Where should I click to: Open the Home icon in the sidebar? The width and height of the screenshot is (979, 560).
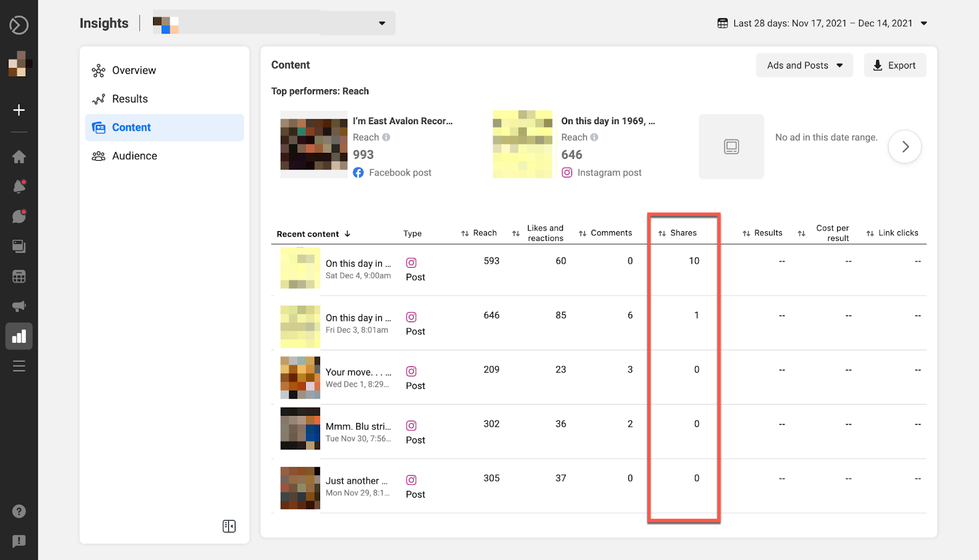(19, 157)
